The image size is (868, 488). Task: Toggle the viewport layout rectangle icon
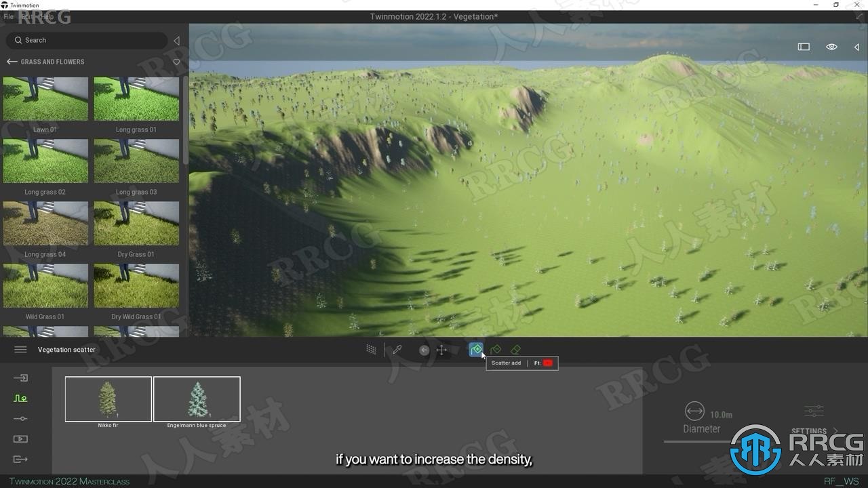coord(804,47)
